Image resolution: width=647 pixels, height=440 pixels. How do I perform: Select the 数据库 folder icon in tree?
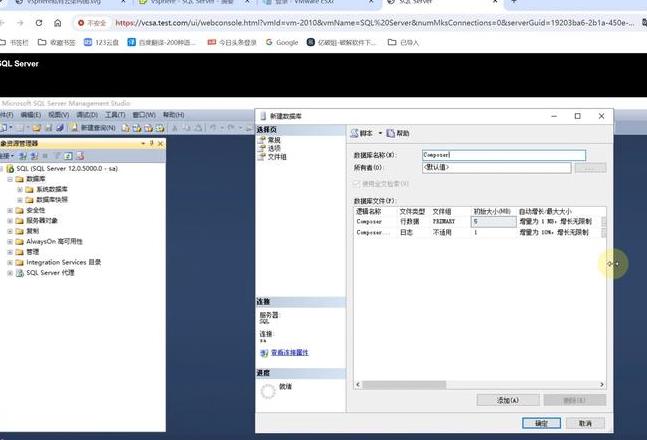click(19, 179)
